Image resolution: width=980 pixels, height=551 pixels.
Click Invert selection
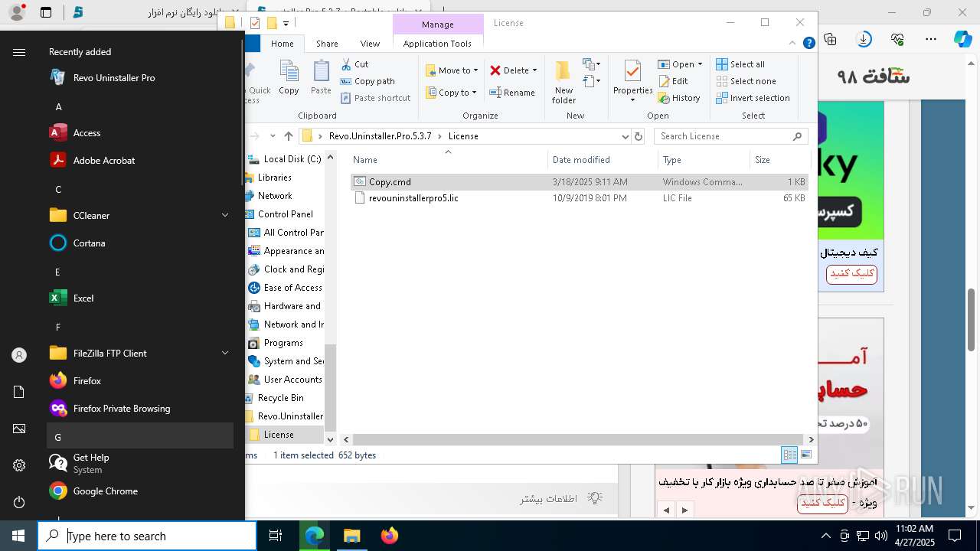pyautogui.click(x=753, y=98)
